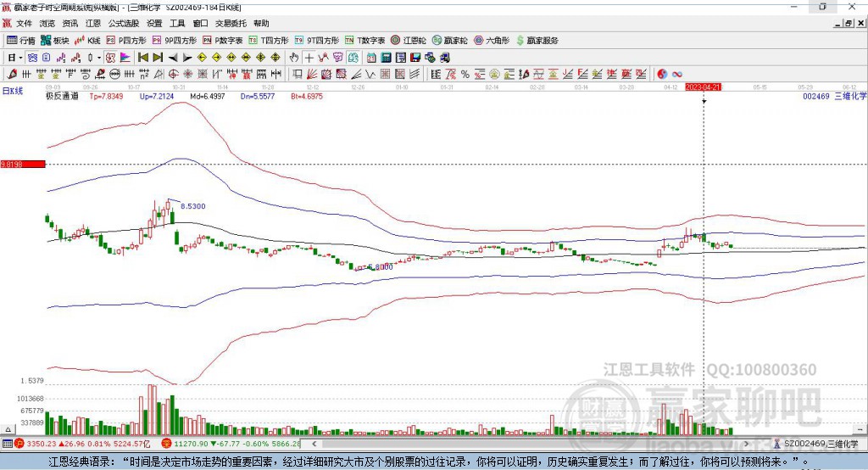This screenshot has width=868, height=470.
Task: Click the 极反通道 indicator name
Action: (x=62, y=97)
